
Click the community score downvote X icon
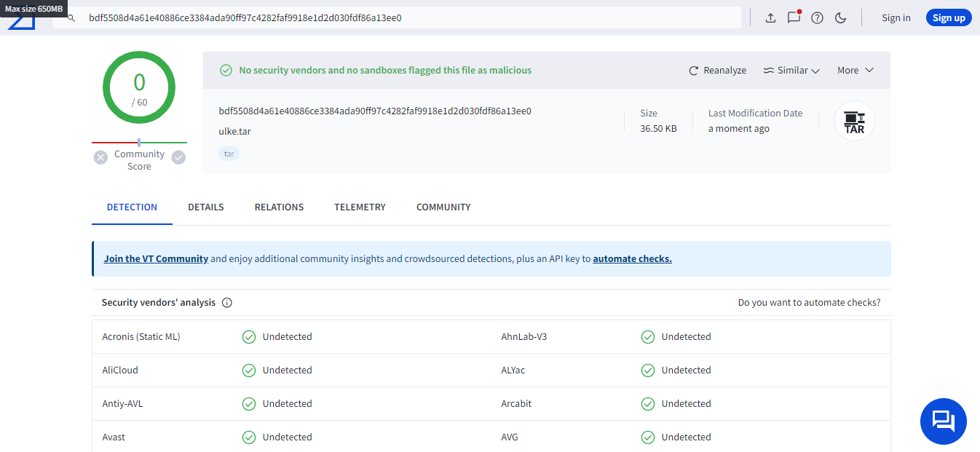coord(100,157)
